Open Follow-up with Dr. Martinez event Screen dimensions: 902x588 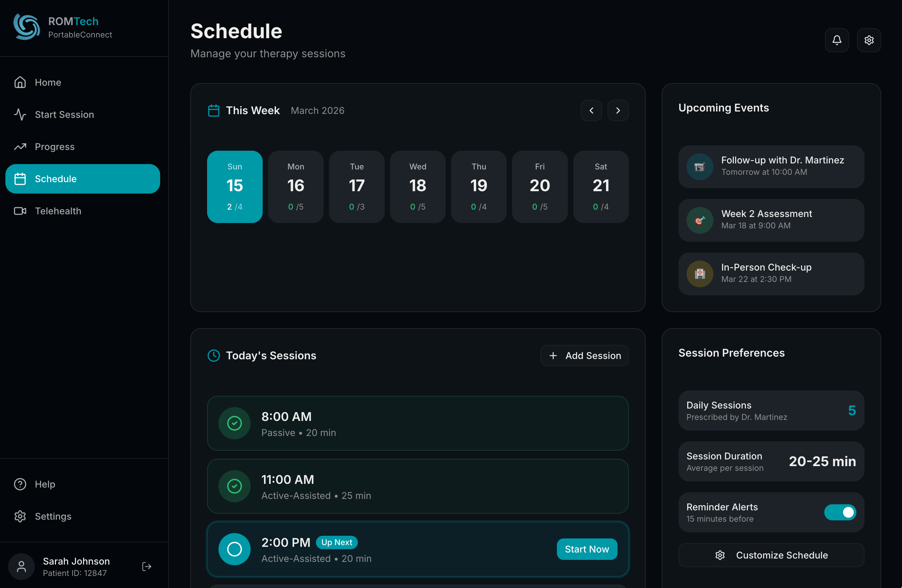click(x=771, y=167)
